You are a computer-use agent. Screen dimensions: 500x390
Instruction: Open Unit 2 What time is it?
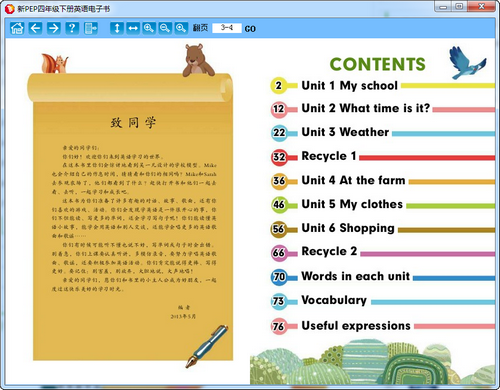[366, 108]
